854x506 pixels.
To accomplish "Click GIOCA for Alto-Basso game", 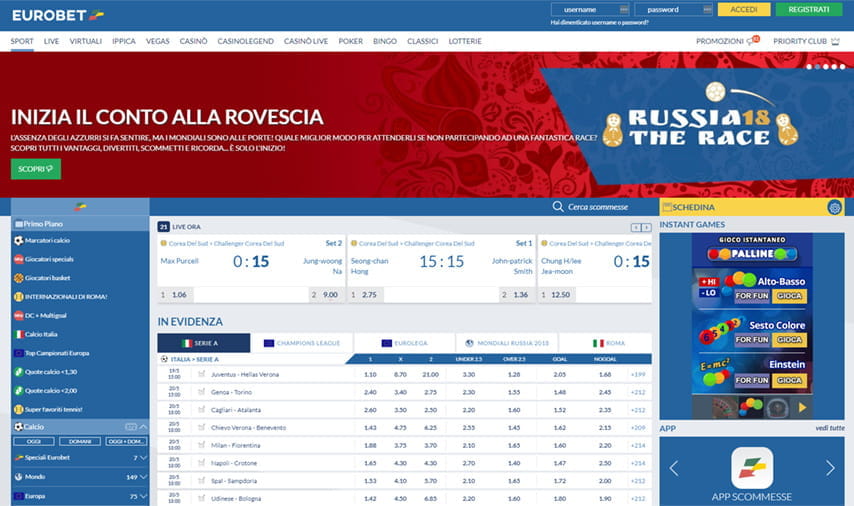I will click(x=789, y=296).
